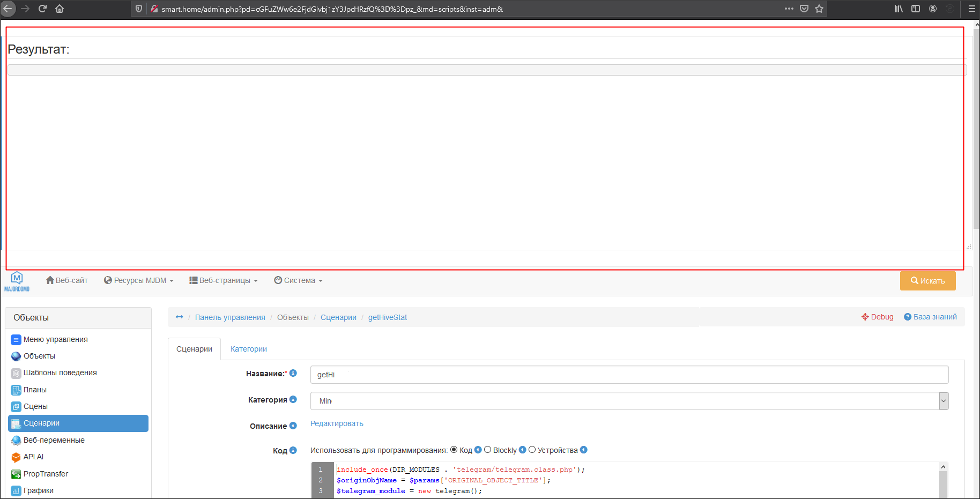The width and height of the screenshot is (980, 499).
Task: Open the Планы icon in sidebar
Action: coord(16,390)
